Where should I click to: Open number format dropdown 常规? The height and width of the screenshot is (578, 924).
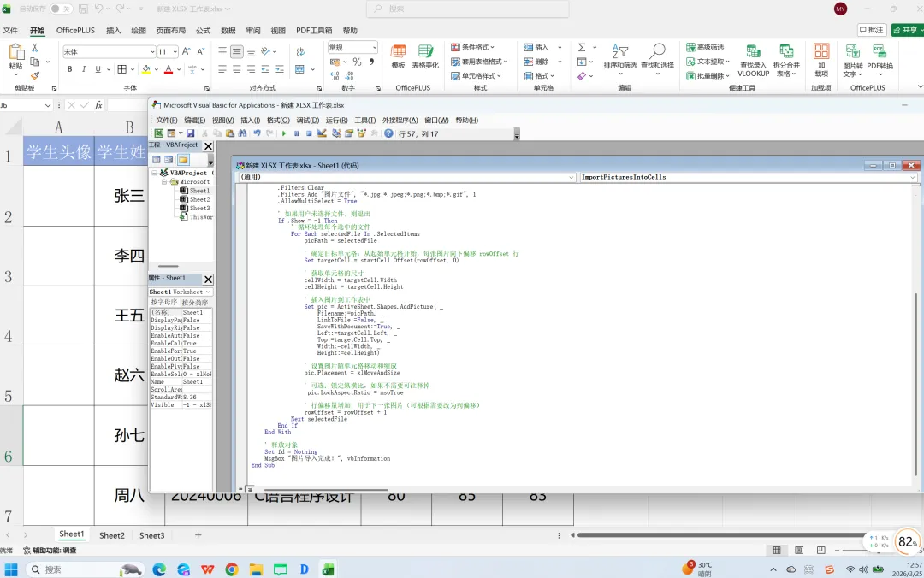coord(374,47)
